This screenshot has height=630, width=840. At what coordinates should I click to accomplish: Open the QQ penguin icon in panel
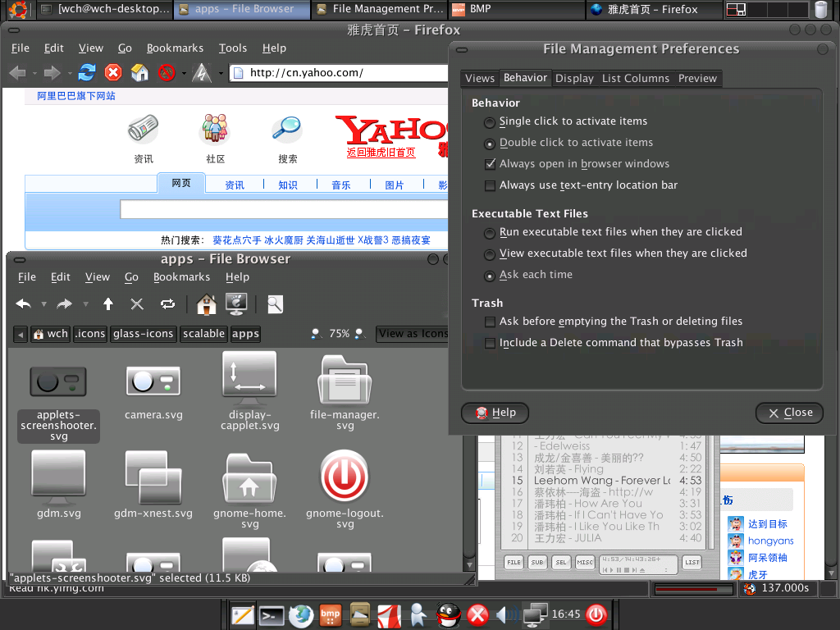click(x=449, y=615)
